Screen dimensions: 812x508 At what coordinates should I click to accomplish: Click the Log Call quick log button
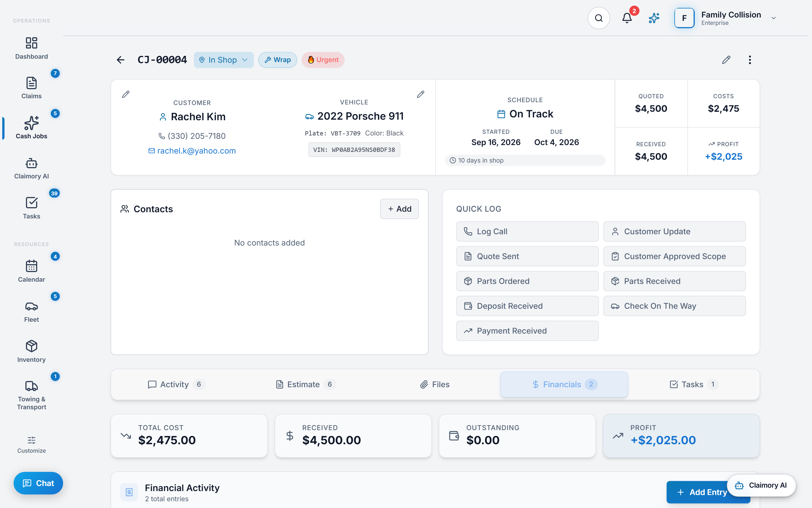(527, 231)
